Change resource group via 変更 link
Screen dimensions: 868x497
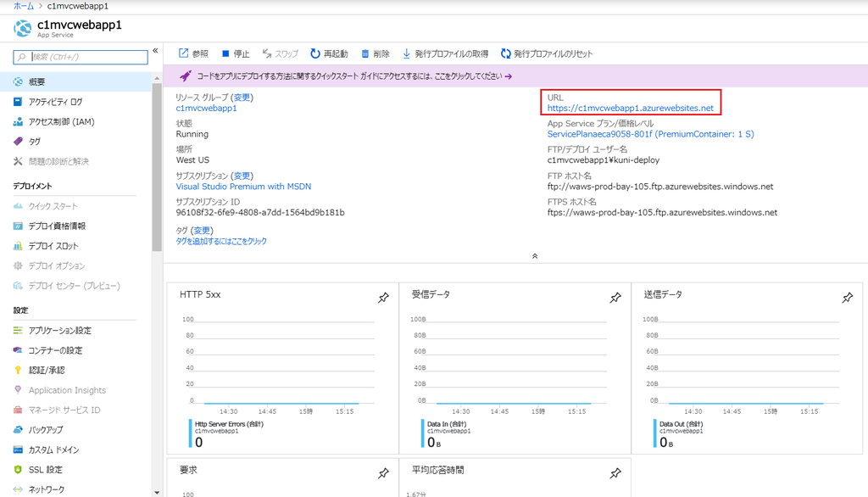coord(242,98)
